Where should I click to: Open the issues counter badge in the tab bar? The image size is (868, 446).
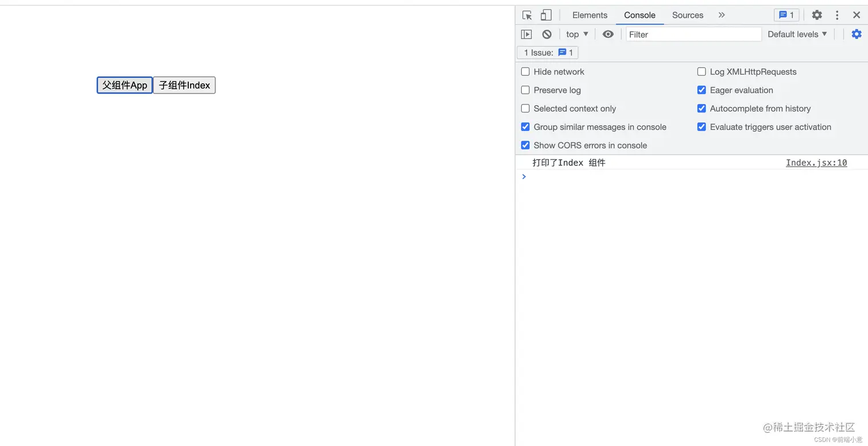[786, 15]
